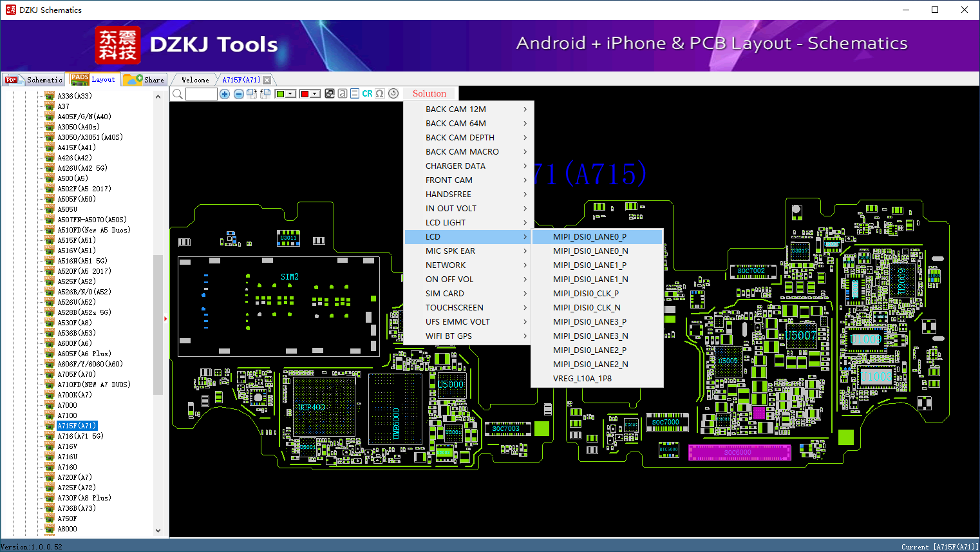Click the DZKJ red logo in banner
The width and height of the screenshot is (980, 552).
(x=117, y=45)
